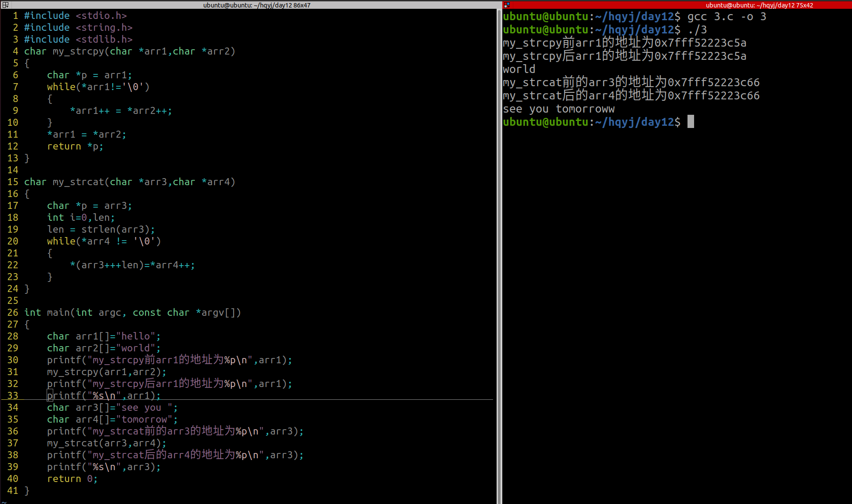Click the 'return 0;' statement

72,479
